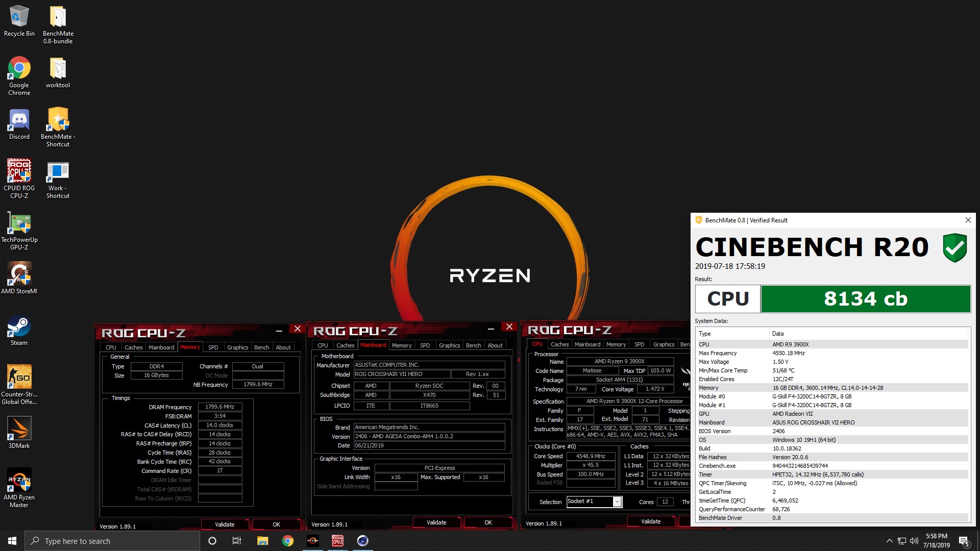The height and width of the screenshot is (551, 980).
Task: Launch Google Chrome desktop shortcut
Action: (x=19, y=76)
